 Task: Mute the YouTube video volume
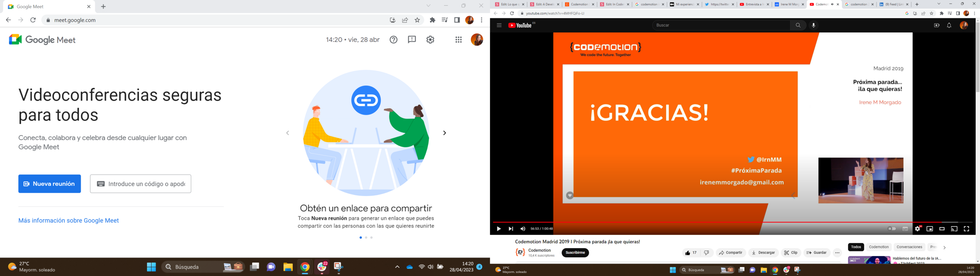click(523, 229)
